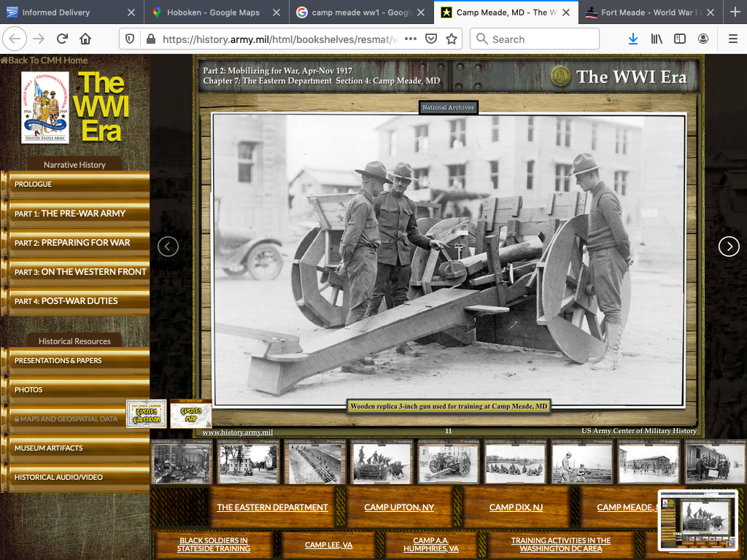
Task: Open page actions three-dot menu
Action: click(x=411, y=39)
